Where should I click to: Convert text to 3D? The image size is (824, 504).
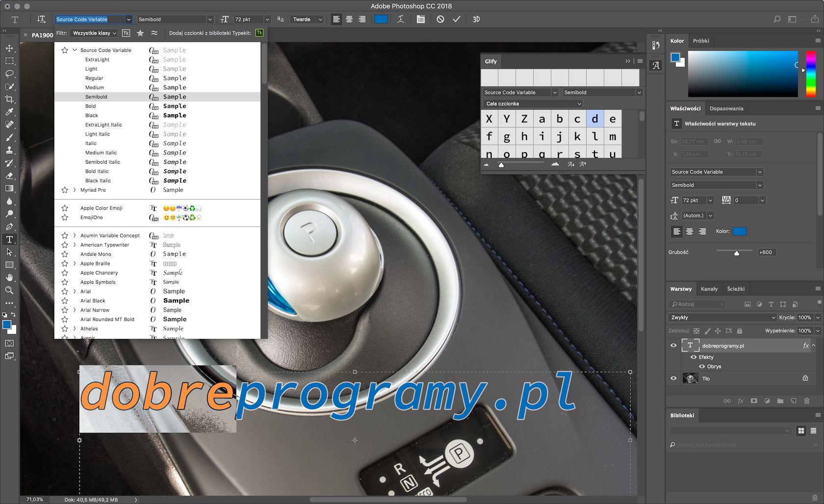pyautogui.click(x=476, y=19)
